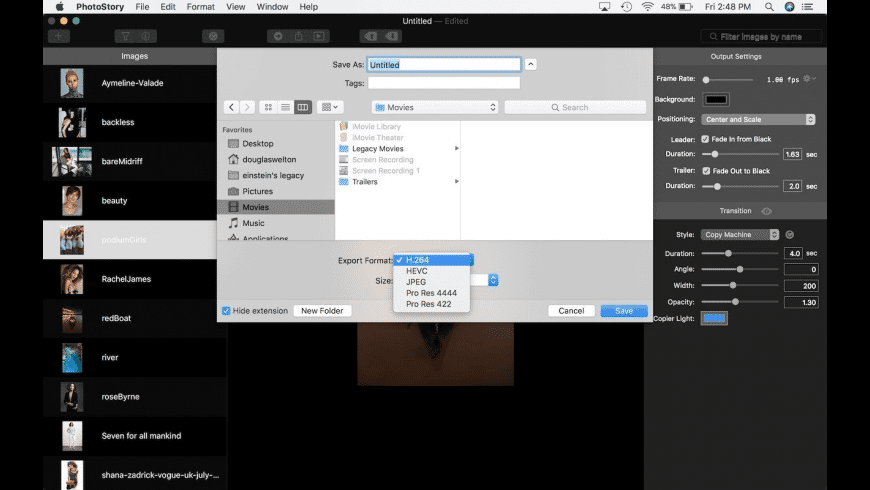The image size is (870, 490).
Task: Click the checkmark circle toolbar icon
Action: pyautogui.click(x=213, y=36)
